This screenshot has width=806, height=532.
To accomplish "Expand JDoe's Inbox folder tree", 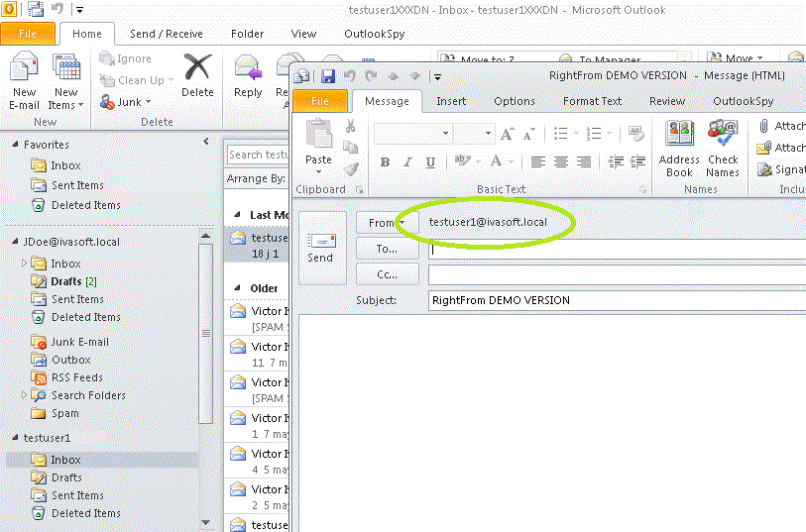I will [24, 263].
